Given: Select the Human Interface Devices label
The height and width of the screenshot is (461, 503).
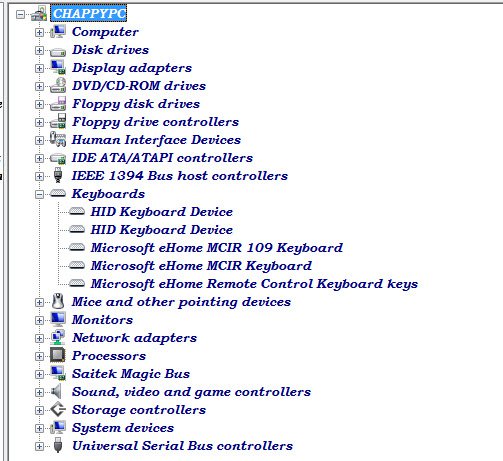Looking at the screenshot, I should click(156, 140).
